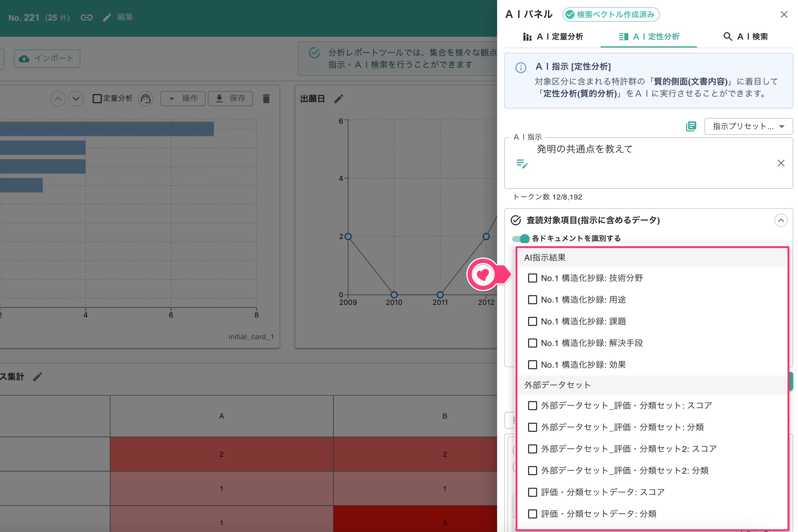798x532 pixels.
Task: Check No.1 構造化抄録: 用途
Action: pyautogui.click(x=533, y=300)
